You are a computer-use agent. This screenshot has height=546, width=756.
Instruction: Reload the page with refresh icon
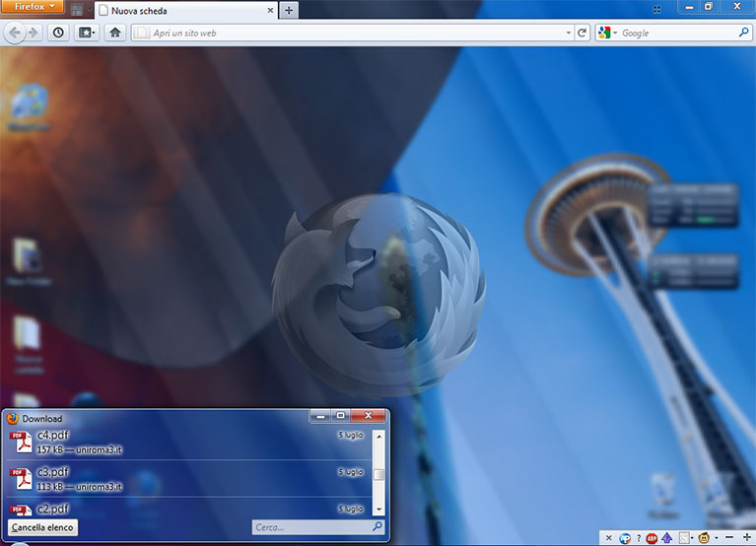[x=582, y=33]
